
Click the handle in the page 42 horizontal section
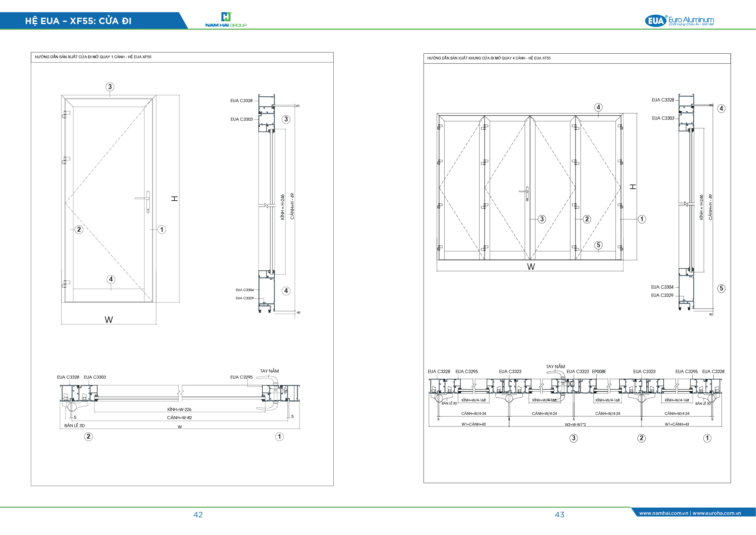coord(270,394)
